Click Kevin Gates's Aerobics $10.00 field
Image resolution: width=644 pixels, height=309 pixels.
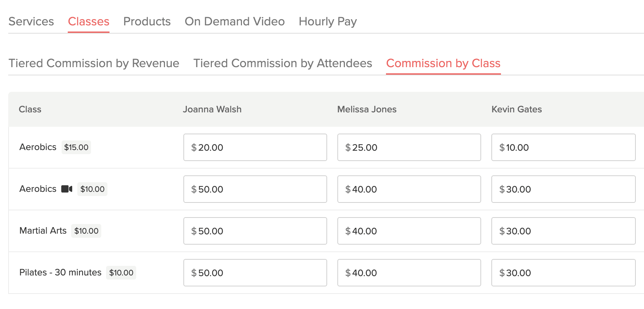click(563, 147)
